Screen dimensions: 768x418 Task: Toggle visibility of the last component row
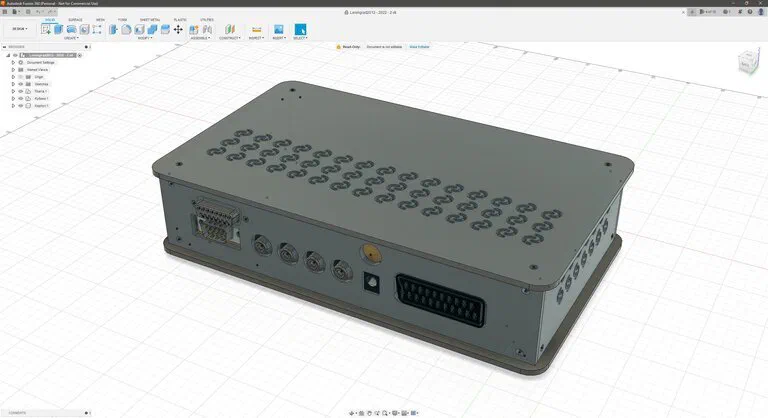click(x=21, y=105)
